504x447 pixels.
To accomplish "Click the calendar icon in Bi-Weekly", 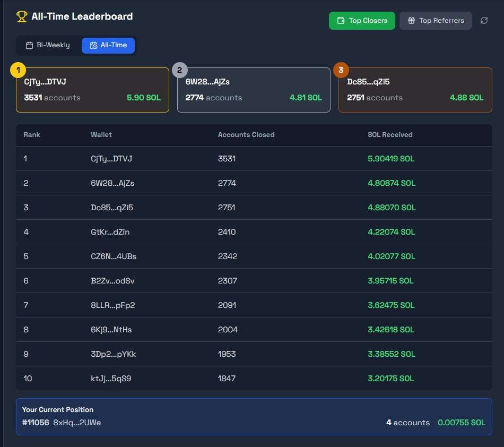I will [29, 45].
